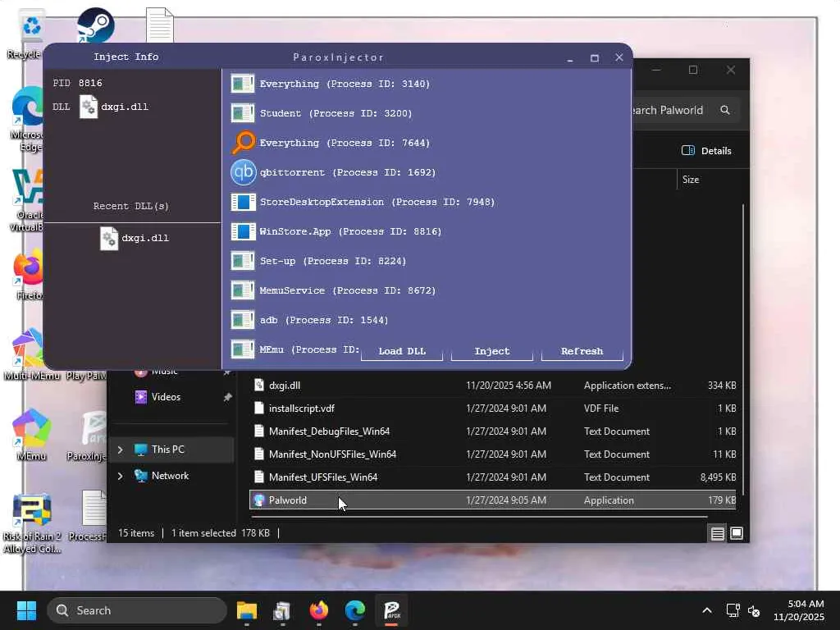Select the MemuService process icon
The image size is (840, 630).
coord(243,290)
